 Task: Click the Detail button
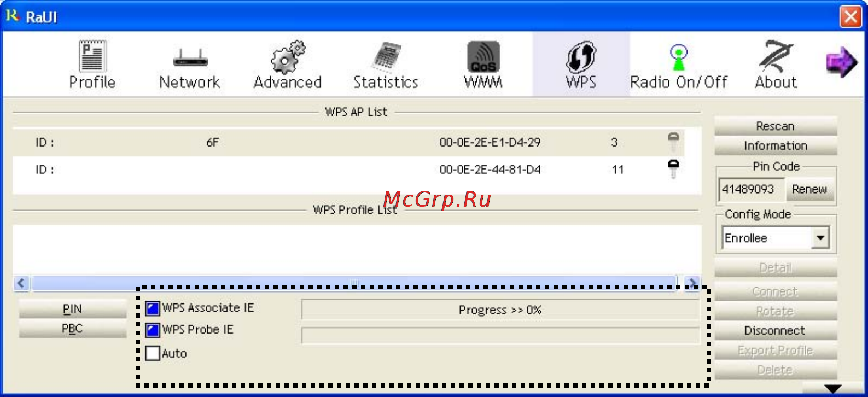[776, 267]
